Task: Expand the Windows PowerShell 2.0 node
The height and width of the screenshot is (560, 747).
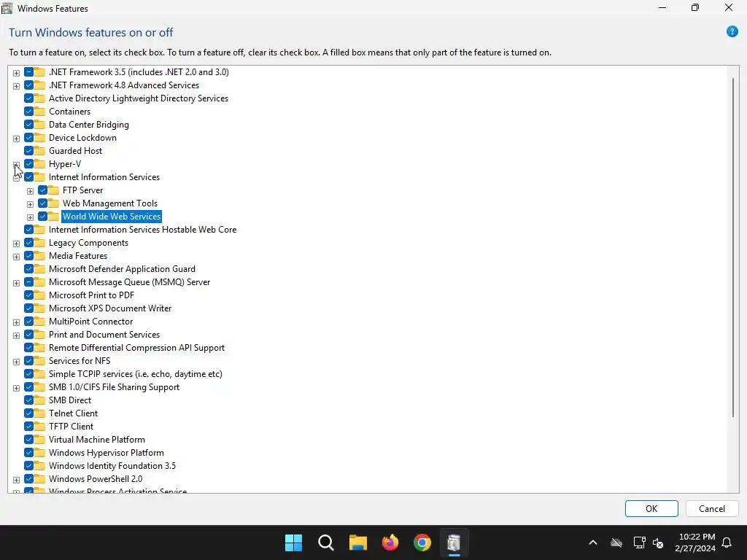Action: (x=16, y=480)
